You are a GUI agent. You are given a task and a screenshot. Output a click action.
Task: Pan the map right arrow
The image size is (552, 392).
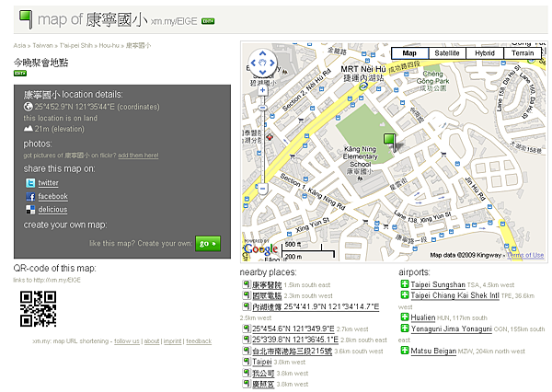[x=272, y=63]
